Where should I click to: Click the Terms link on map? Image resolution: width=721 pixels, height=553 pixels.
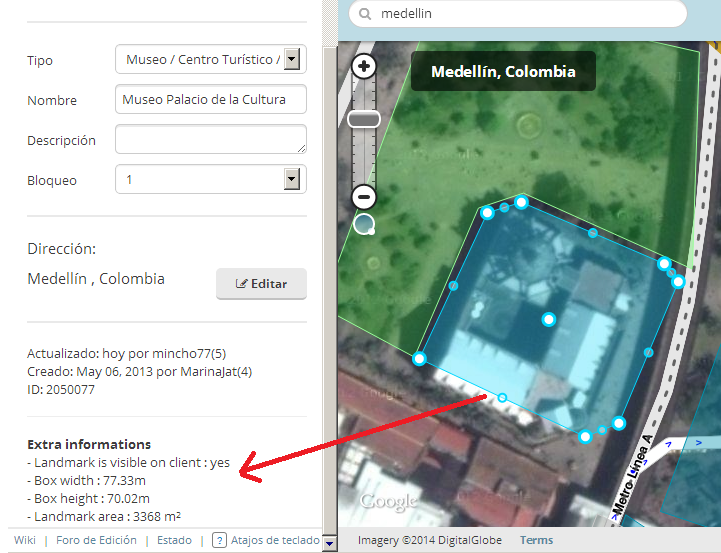[536, 540]
